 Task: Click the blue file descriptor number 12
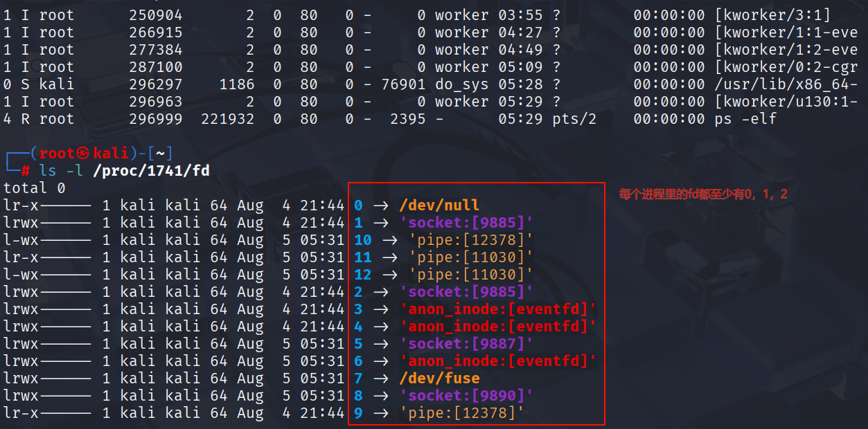tap(363, 275)
